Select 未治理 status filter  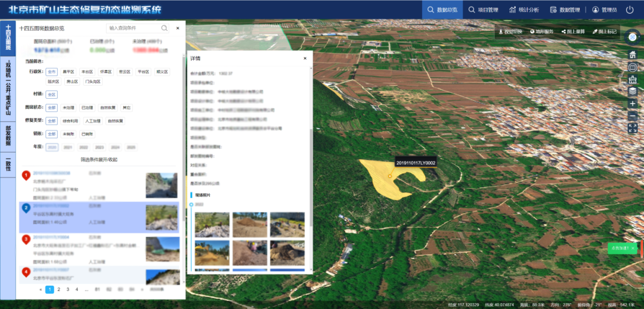point(67,108)
